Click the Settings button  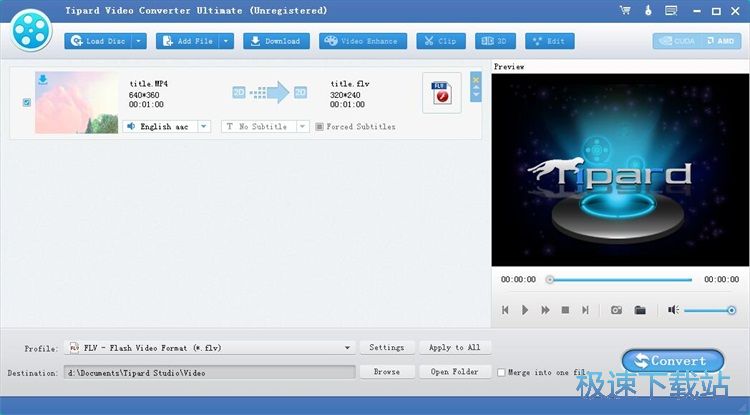386,348
